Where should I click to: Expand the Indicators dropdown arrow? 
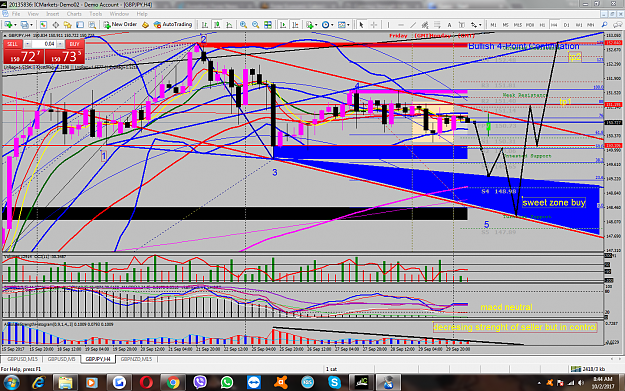point(316,25)
